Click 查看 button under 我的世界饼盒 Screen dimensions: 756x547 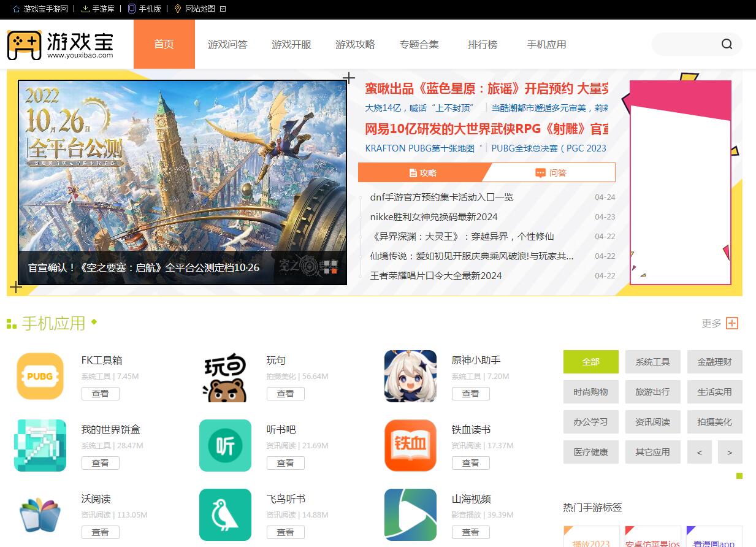(101, 463)
